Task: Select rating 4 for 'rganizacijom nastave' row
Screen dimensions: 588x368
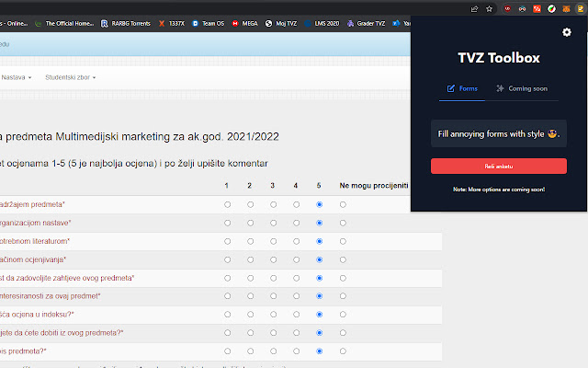Action: coord(296,223)
